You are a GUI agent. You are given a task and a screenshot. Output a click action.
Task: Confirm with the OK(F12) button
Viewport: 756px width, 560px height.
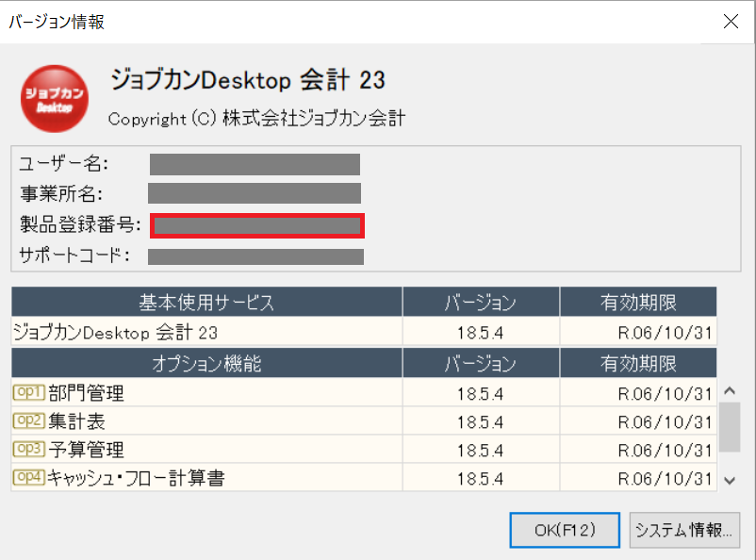[565, 530]
